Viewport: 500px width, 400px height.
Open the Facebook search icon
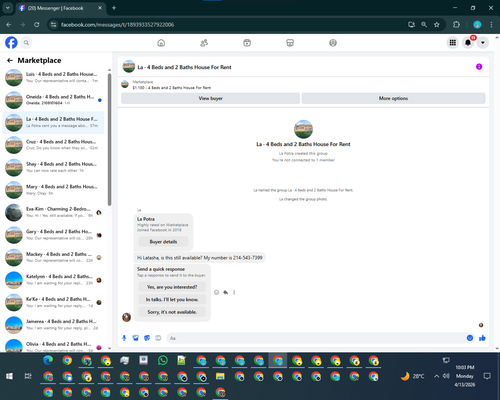point(26,43)
